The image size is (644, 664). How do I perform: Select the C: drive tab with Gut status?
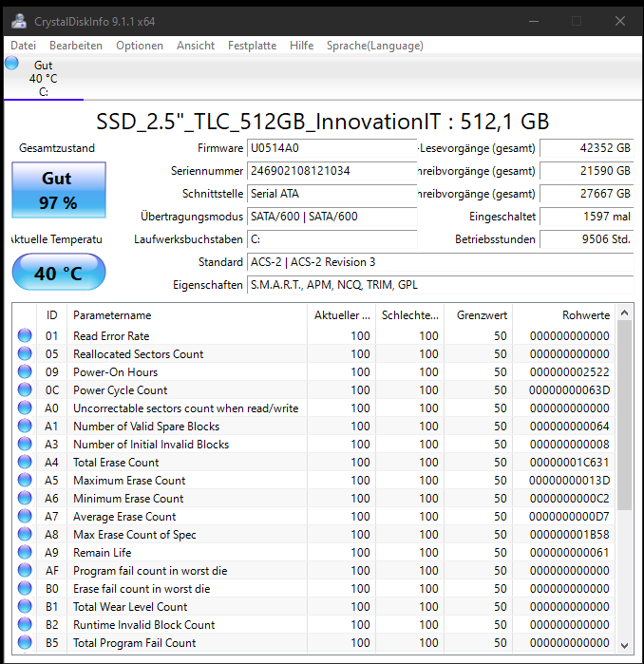44,78
